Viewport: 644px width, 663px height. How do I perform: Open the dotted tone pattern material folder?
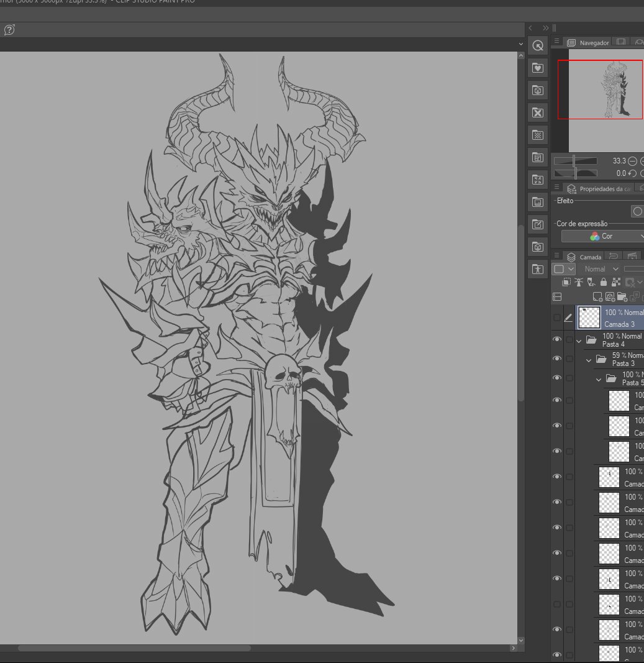[538, 135]
